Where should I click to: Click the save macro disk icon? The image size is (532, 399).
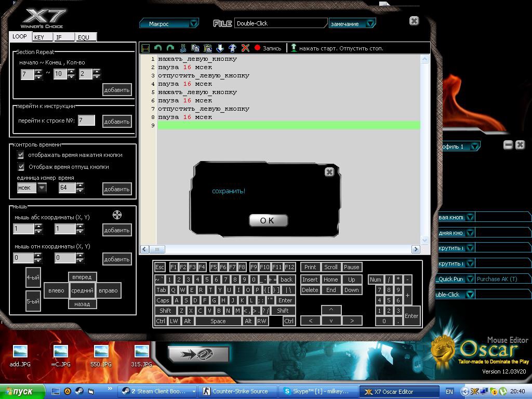pos(145,48)
